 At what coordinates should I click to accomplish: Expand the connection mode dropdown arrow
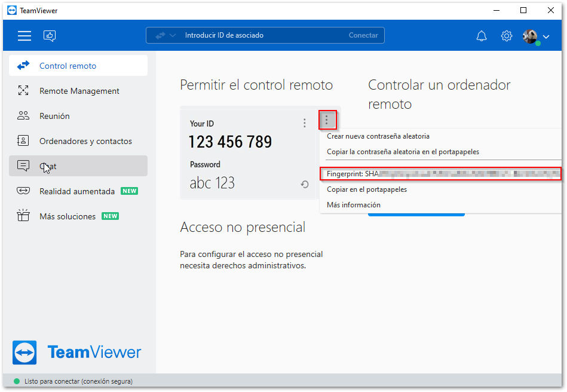tap(173, 35)
